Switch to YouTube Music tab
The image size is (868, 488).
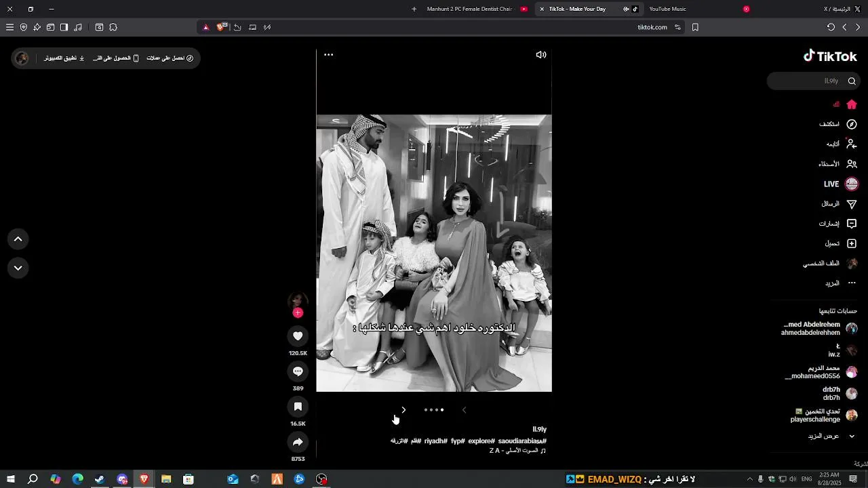(x=698, y=9)
